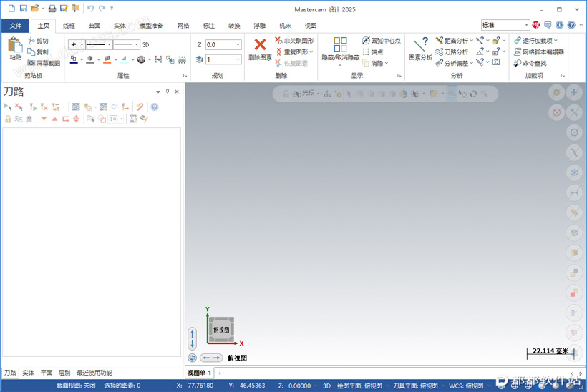Image resolution: width=587 pixels, height=392 pixels.
Task: Click the orange surface color swatch
Action: 107,59
